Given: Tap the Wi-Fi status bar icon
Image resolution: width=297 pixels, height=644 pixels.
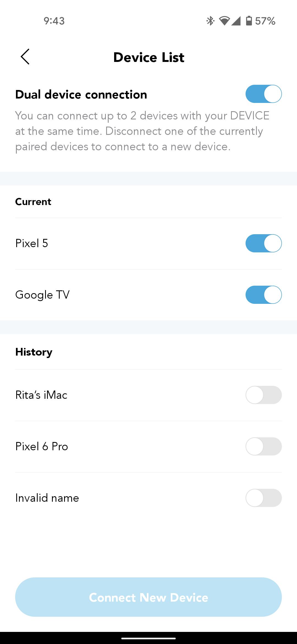Looking at the screenshot, I should (x=224, y=21).
